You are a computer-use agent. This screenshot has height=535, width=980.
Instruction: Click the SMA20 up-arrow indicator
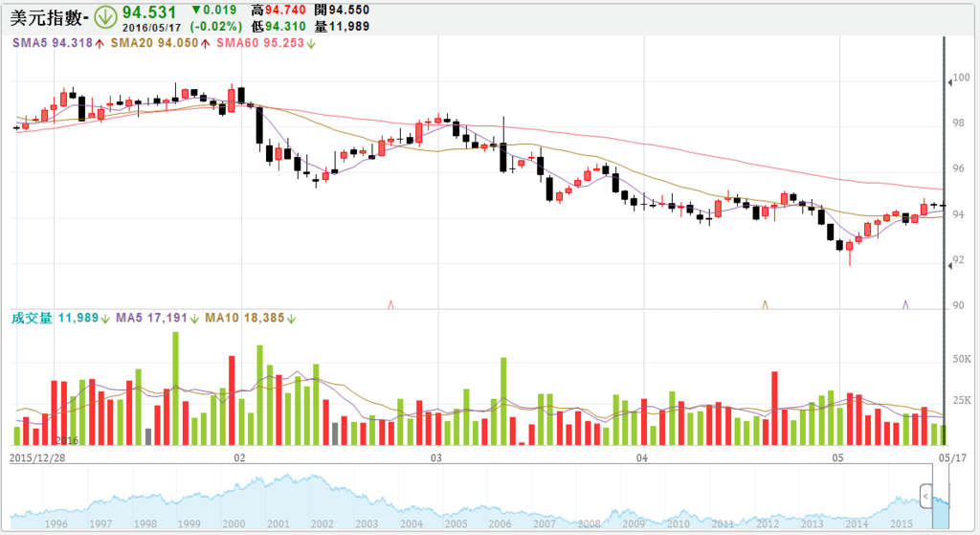(205, 44)
